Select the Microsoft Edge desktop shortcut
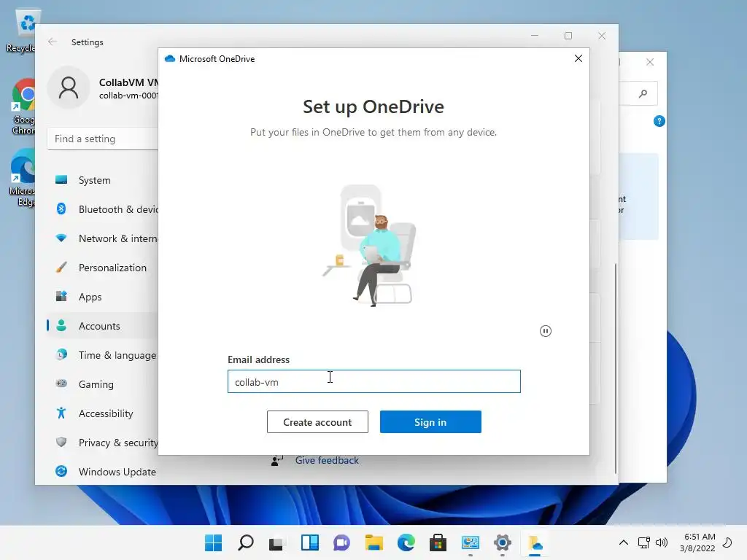 [x=23, y=178]
